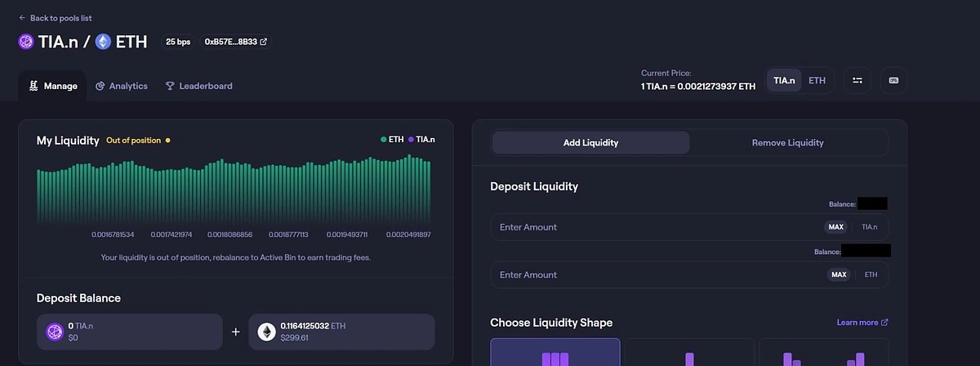Select the uniform spot liquidity shape

click(555, 353)
